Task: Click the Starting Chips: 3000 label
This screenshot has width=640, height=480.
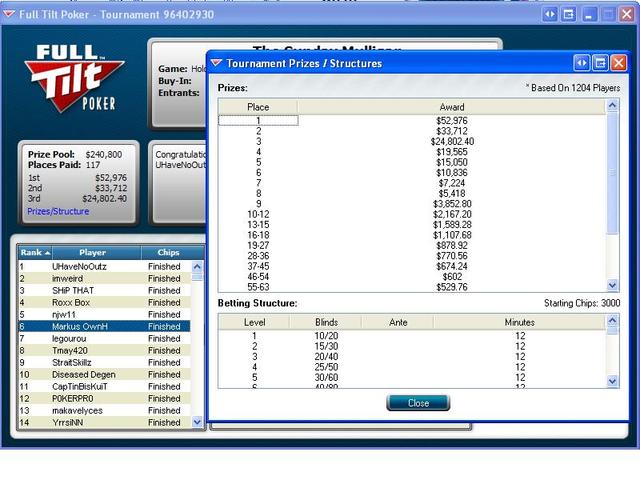Action: click(582, 303)
